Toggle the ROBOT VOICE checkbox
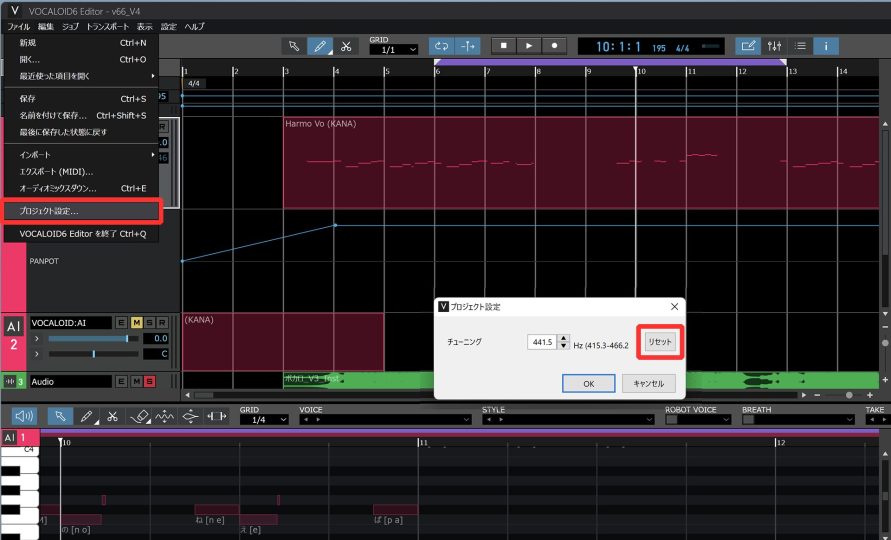The image size is (891, 540). 672,419
